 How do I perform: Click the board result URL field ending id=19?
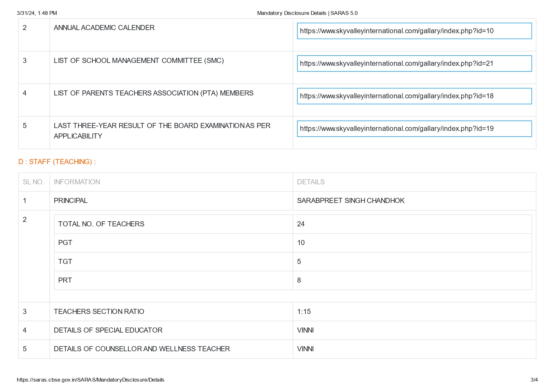[x=414, y=129]
